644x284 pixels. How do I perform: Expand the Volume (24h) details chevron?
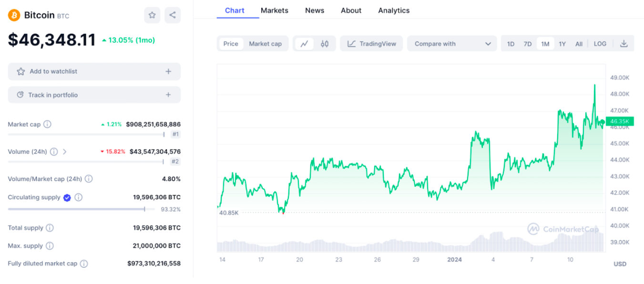(64, 152)
